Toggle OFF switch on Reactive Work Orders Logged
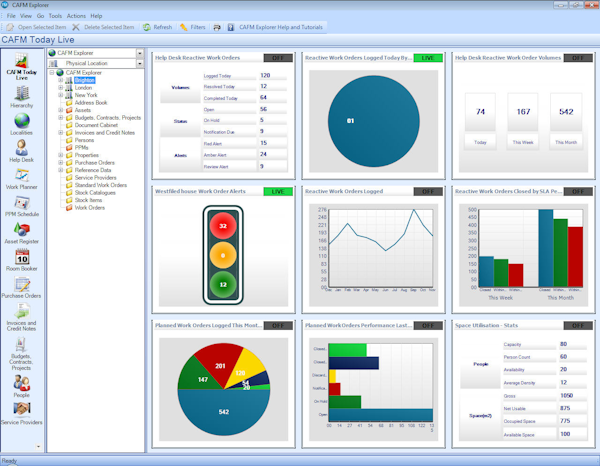600x466 pixels. click(428, 191)
